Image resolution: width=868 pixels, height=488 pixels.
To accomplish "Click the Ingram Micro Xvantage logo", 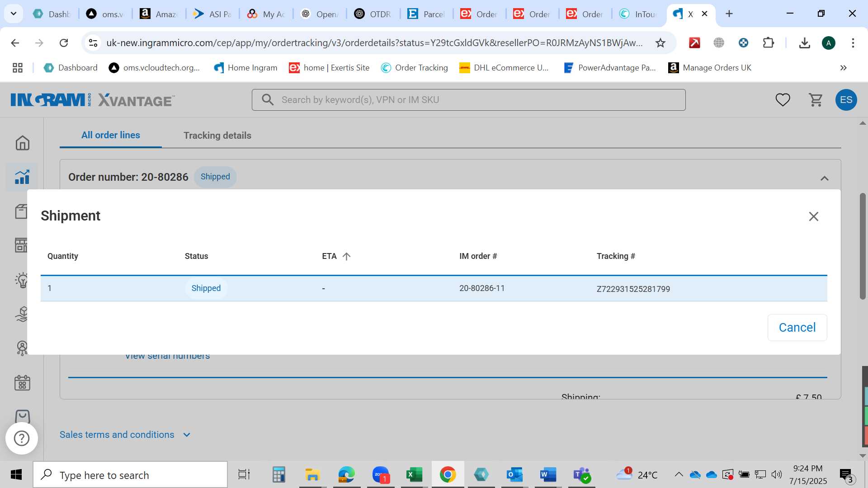I will point(93,100).
